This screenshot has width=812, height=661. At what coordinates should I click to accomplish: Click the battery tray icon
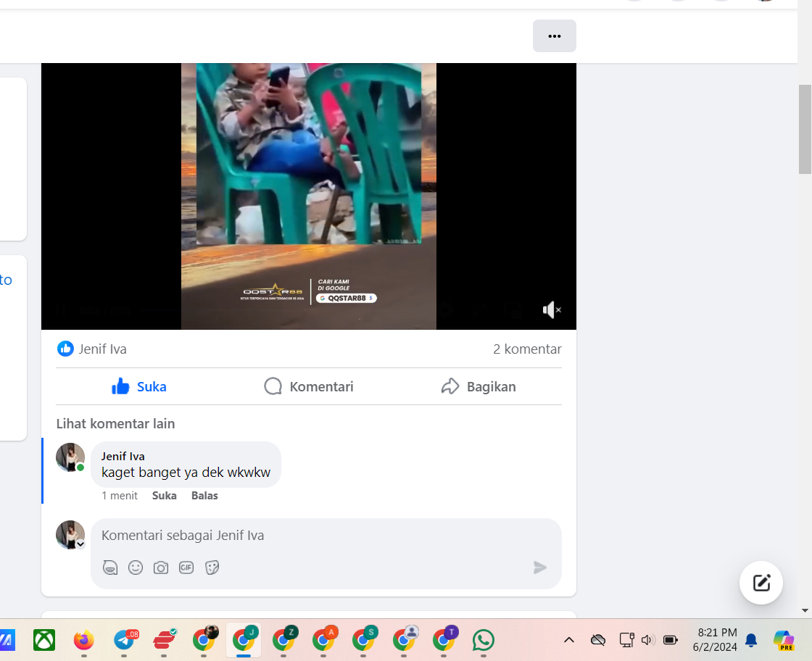(x=670, y=640)
